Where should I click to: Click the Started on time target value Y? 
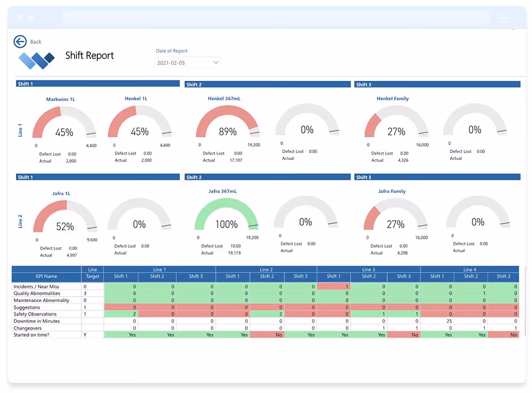click(x=85, y=335)
